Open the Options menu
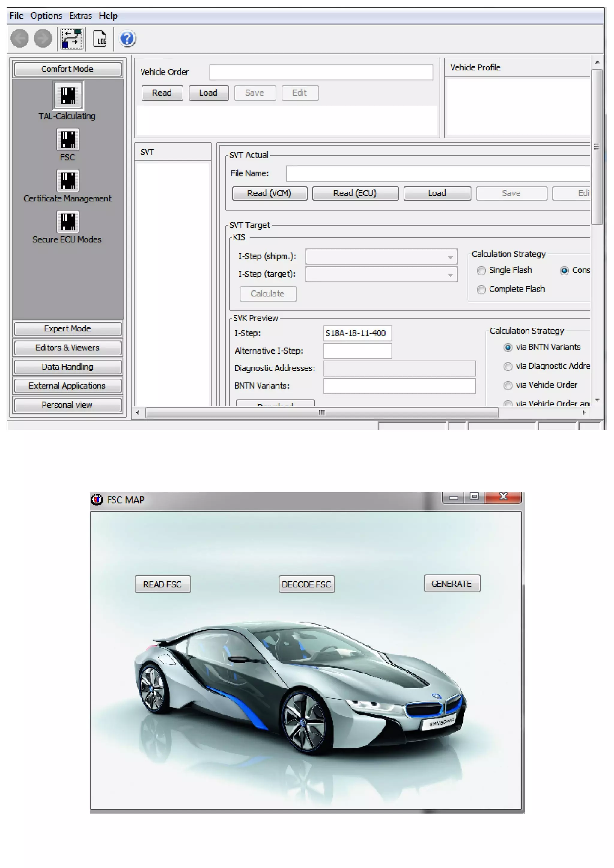 [46, 16]
